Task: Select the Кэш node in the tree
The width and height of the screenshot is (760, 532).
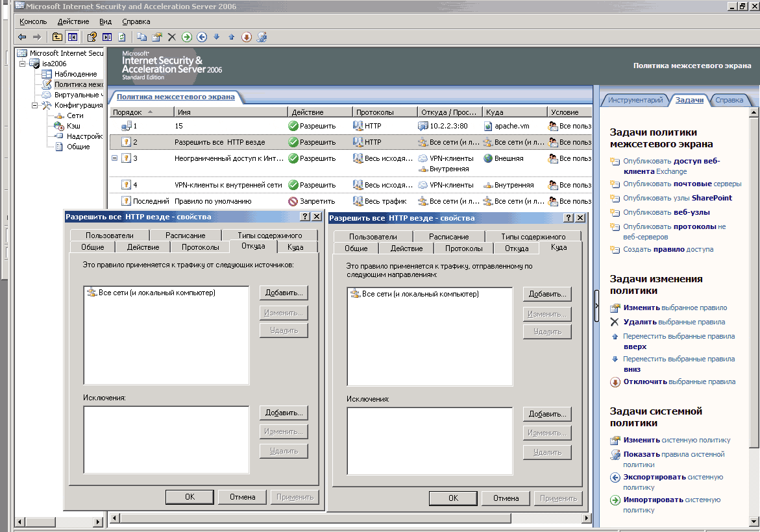Action: pyautogui.click(x=73, y=126)
